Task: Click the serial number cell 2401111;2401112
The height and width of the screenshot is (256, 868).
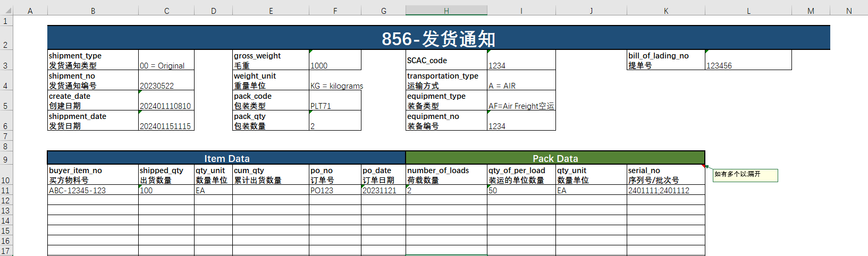Action: click(665, 191)
